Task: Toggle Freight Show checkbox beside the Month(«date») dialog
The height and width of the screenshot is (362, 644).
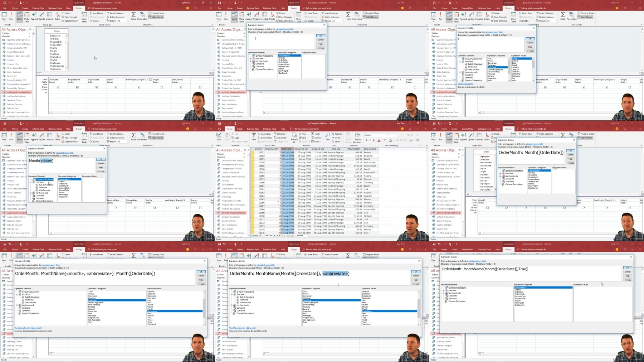Action: click(200, 208)
